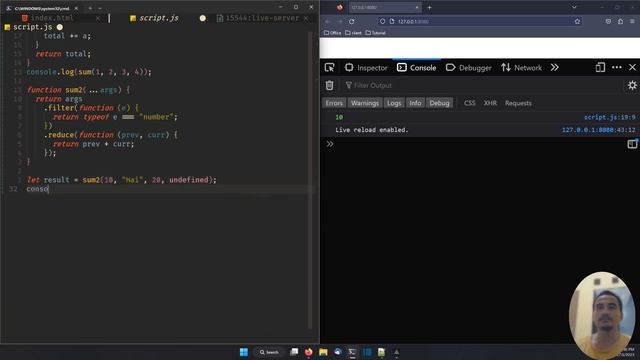Switch to 15544:live-server tab
Image resolution: width=640 pixels, height=360 pixels.
[x=262, y=18]
